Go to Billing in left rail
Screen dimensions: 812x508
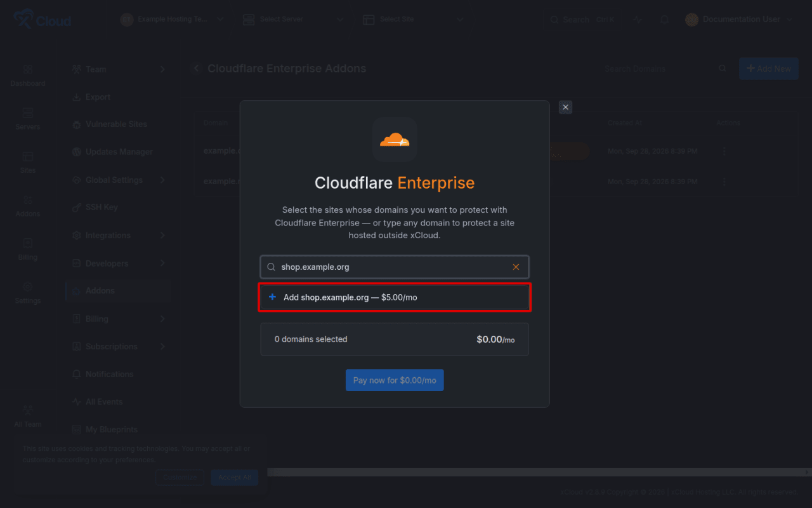(x=28, y=249)
